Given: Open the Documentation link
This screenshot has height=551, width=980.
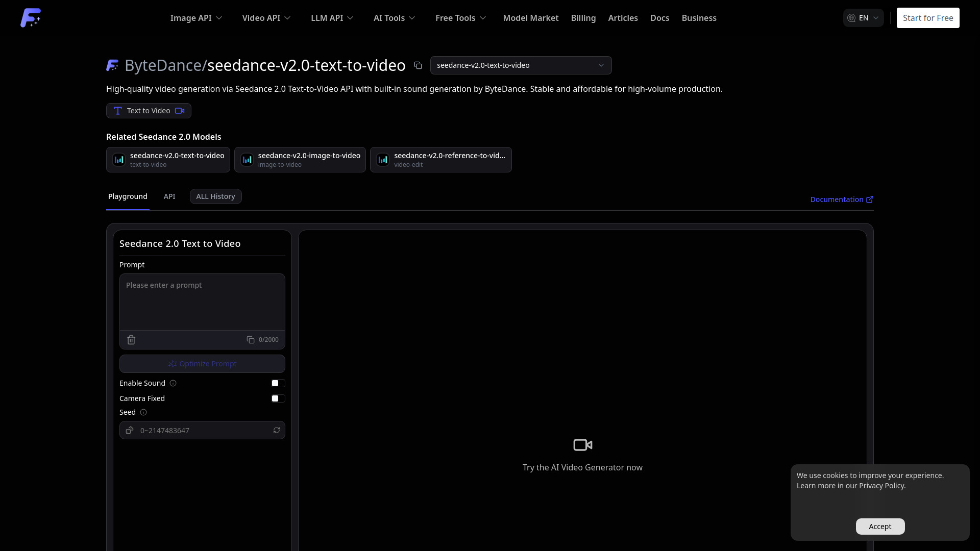Looking at the screenshot, I should [x=842, y=199].
